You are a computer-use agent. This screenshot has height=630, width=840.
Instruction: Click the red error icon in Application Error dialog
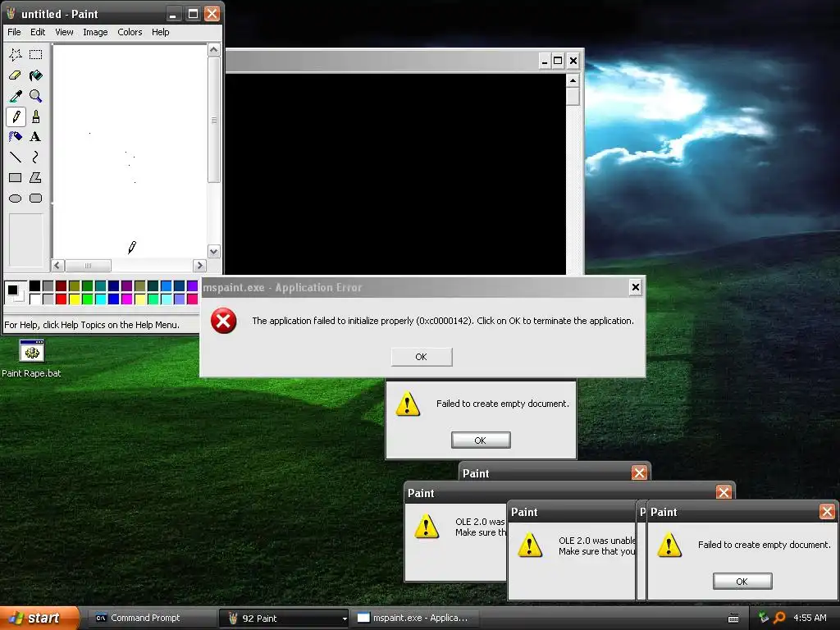coord(223,321)
